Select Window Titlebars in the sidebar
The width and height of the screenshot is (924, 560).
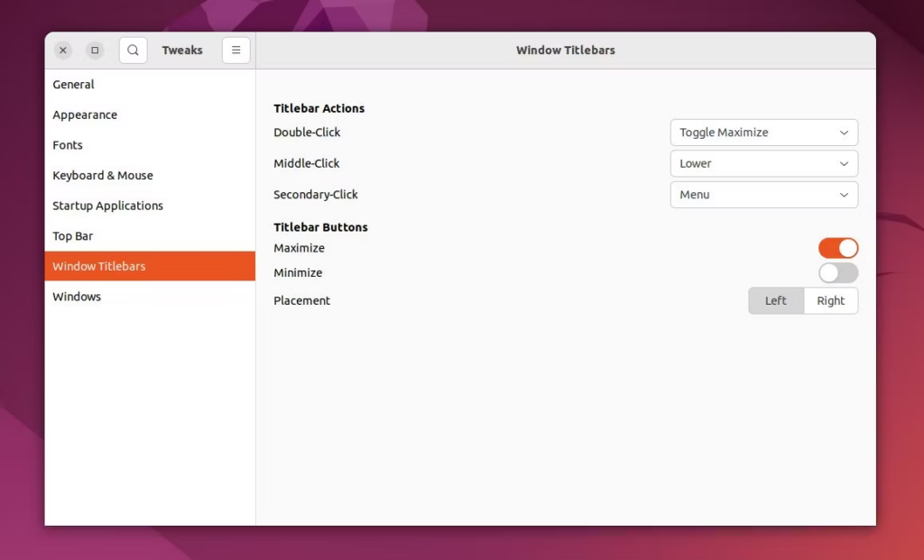151,266
